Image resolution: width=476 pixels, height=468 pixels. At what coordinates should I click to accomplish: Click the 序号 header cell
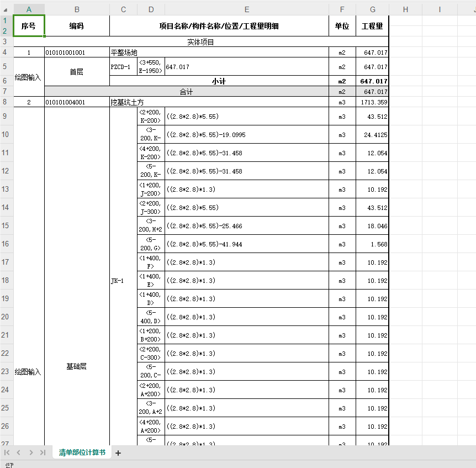click(x=29, y=26)
